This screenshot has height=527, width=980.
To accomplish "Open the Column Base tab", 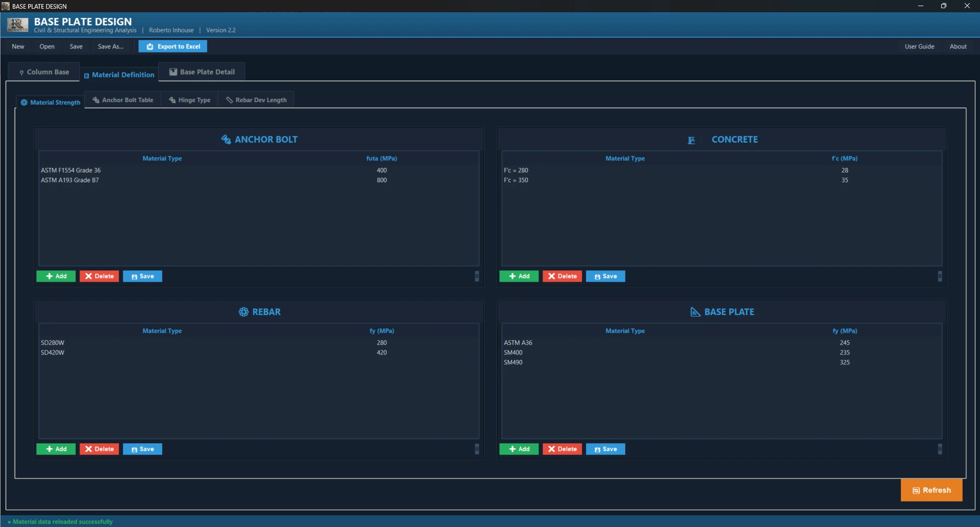I will (x=44, y=72).
